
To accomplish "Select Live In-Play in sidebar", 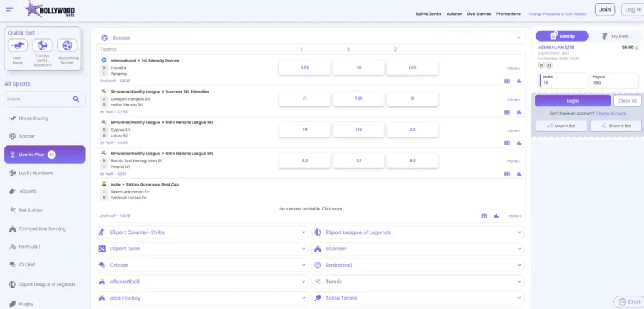I will coord(45,155).
